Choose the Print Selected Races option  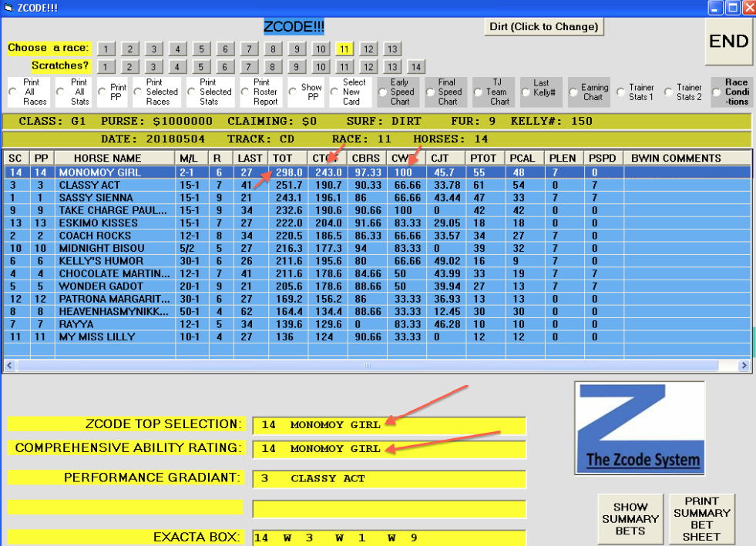click(x=138, y=92)
